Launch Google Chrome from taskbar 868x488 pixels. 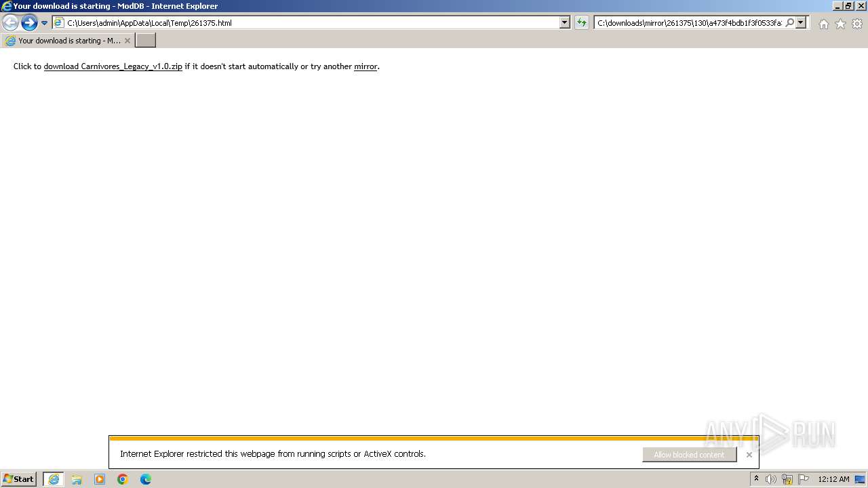(123, 479)
